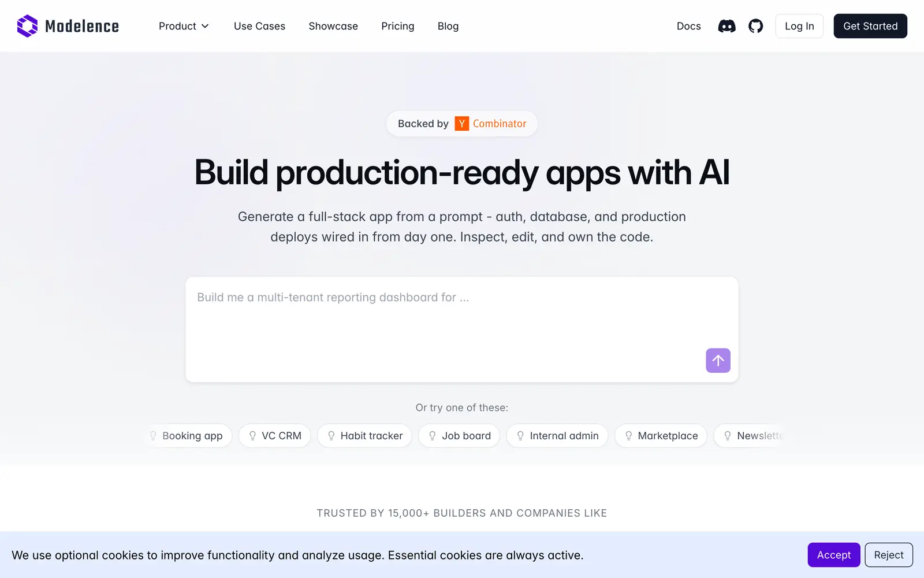This screenshot has height=578, width=924.
Task: Click the Modelence logo
Action: point(68,26)
